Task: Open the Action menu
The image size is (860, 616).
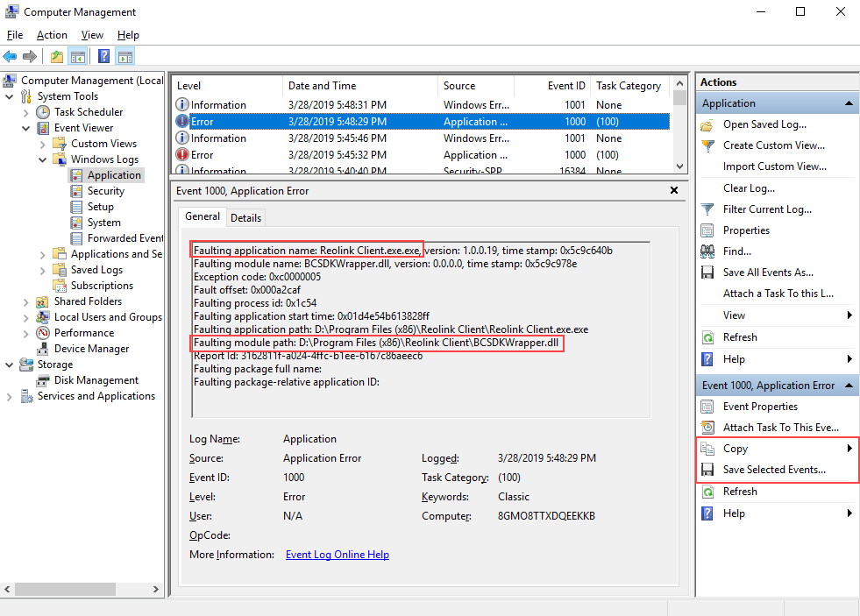Action: click(52, 35)
